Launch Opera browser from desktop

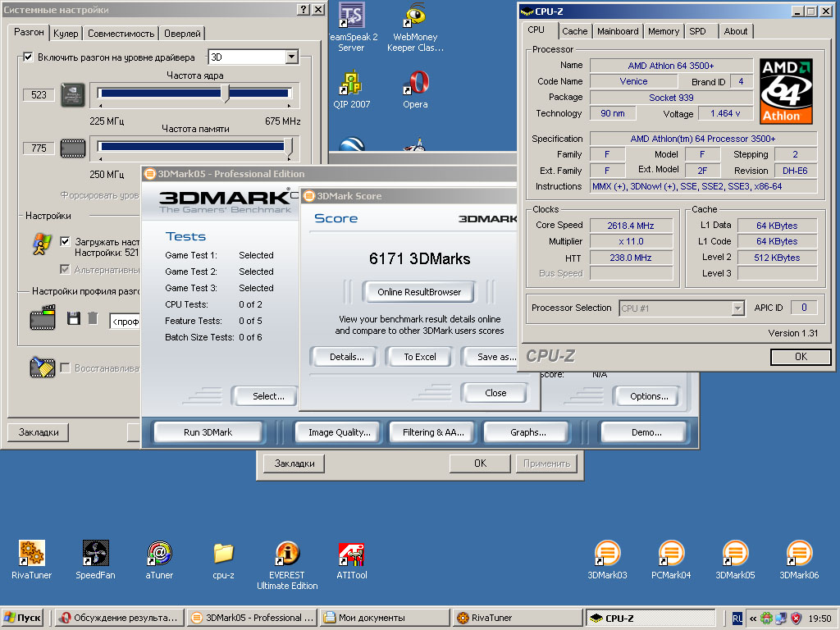tap(416, 89)
